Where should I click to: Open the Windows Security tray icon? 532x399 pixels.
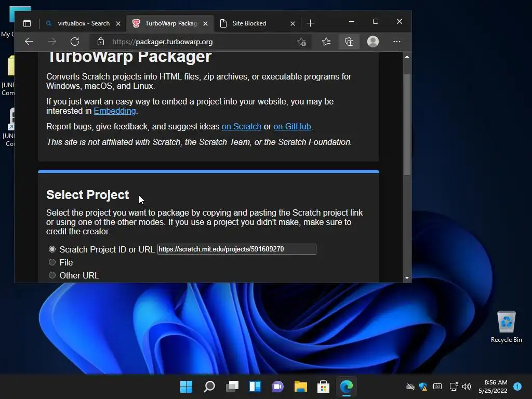point(423,387)
